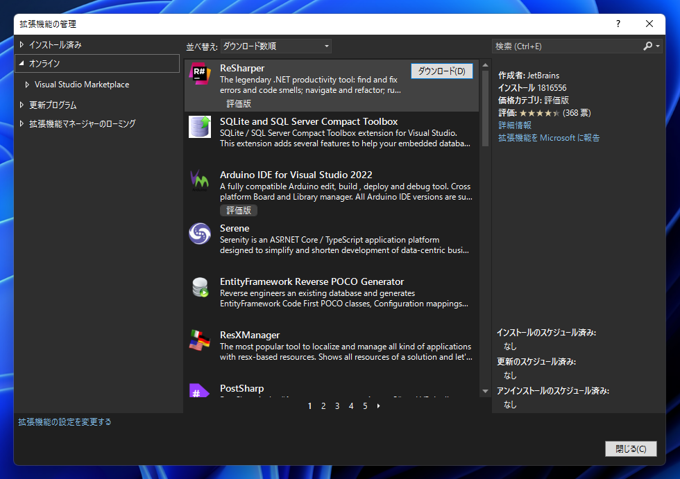Click the 価格カテゴリ: 評価版 text
680x479 pixels.
pyautogui.click(x=533, y=100)
